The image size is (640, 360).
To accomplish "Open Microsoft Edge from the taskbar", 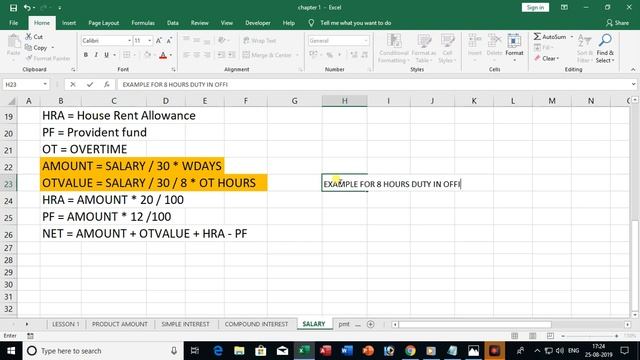I will [218, 351].
